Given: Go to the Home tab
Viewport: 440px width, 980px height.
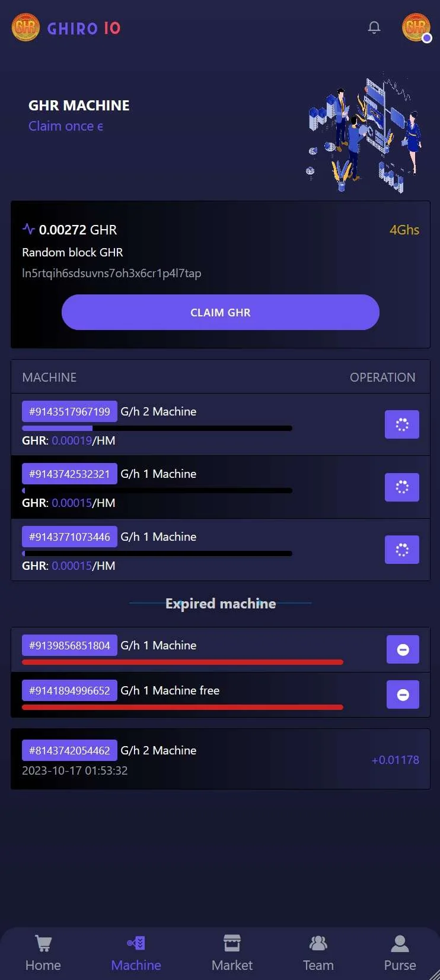Looking at the screenshot, I should 43,954.
